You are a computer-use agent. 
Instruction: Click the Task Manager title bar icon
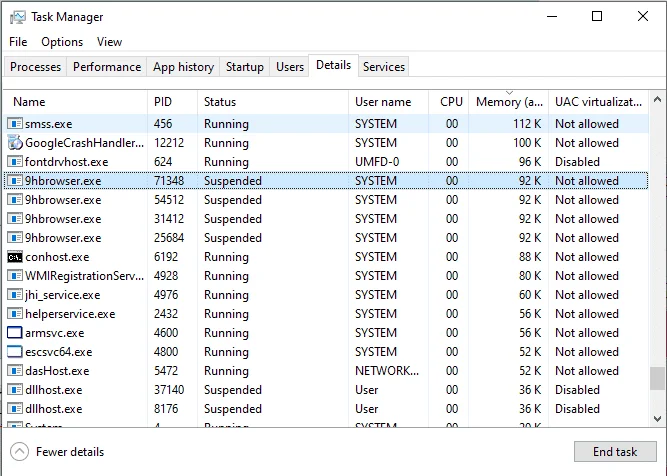(x=17, y=17)
